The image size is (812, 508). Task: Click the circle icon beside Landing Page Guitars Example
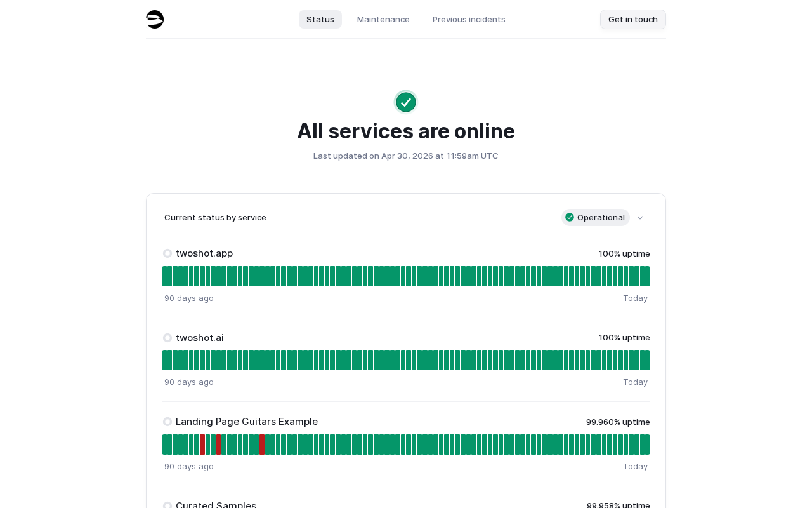coord(167,422)
